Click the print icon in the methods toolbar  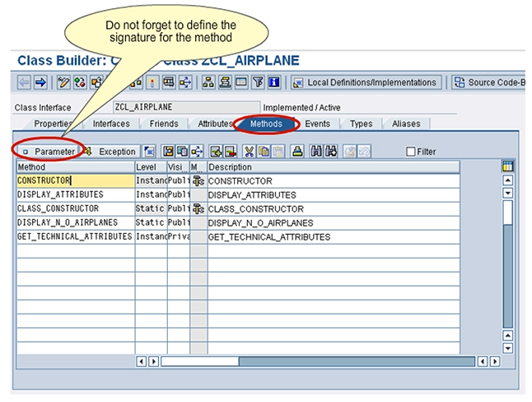297,152
